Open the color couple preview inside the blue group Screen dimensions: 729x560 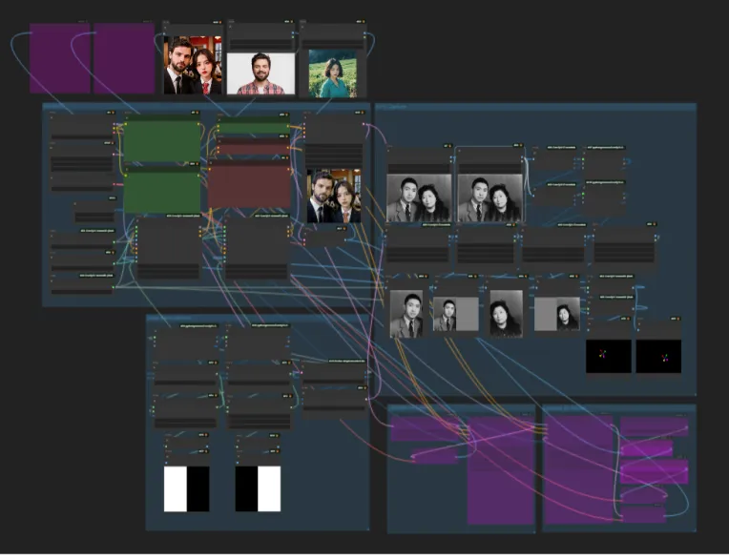(x=334, y=196)
